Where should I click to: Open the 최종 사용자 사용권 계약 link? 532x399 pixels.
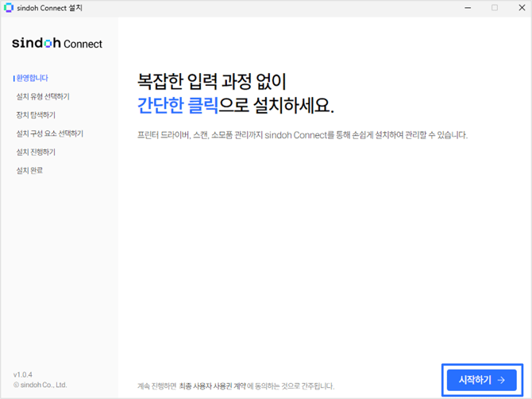(212, 386)
